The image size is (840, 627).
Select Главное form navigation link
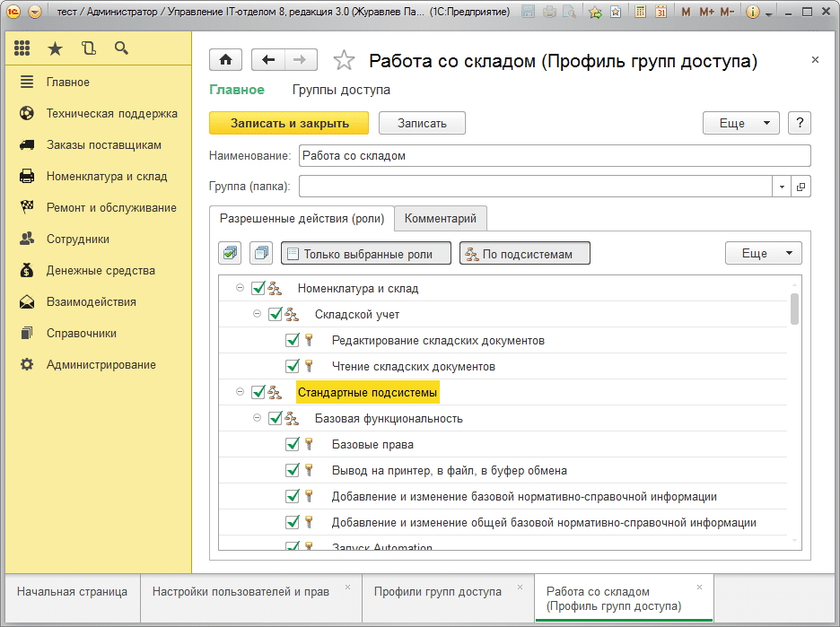[x=237, y=90]
